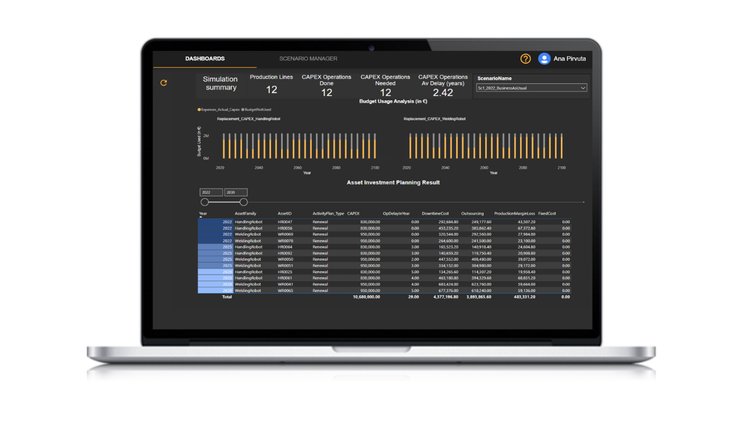Select the Production Lines value 12

coord(272,90)
